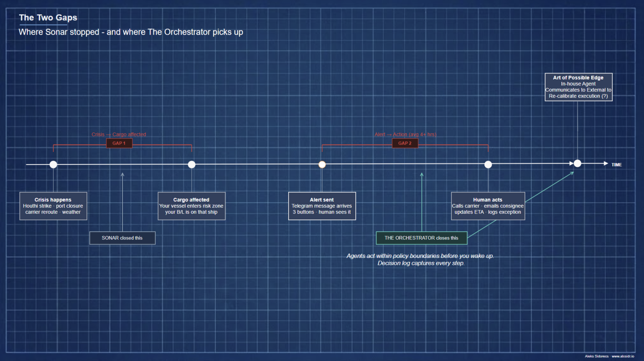Select THE ORCHESTRATOR closes this label

point(421,238)
